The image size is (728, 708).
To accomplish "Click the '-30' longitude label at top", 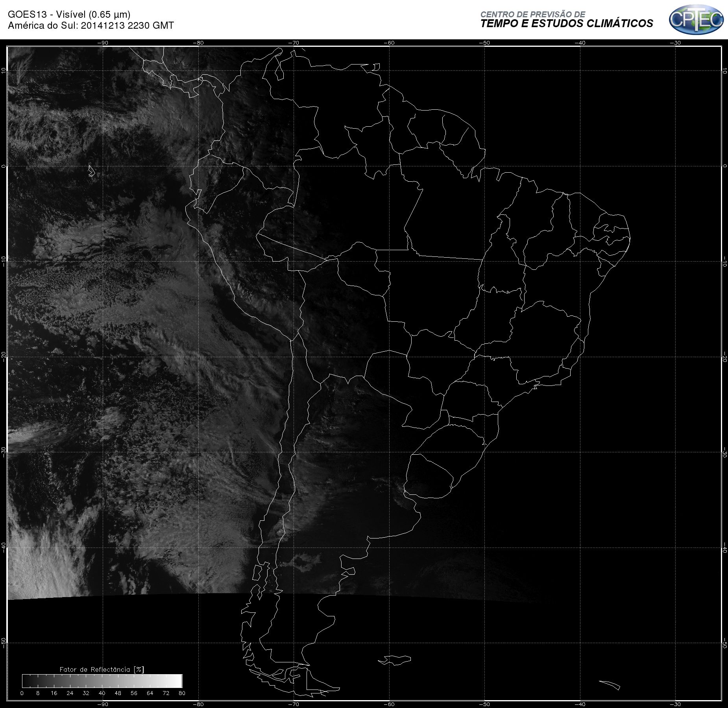I will 676,43.
